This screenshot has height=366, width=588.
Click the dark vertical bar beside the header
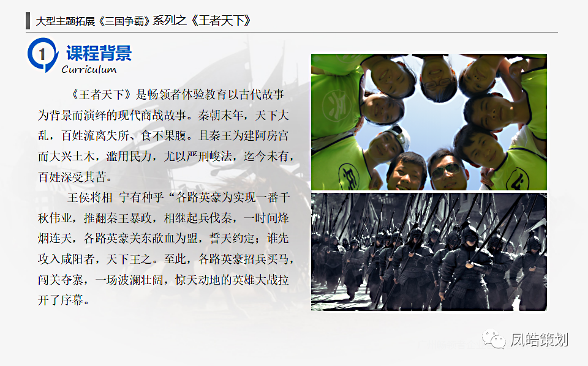(x=28, y=21)
